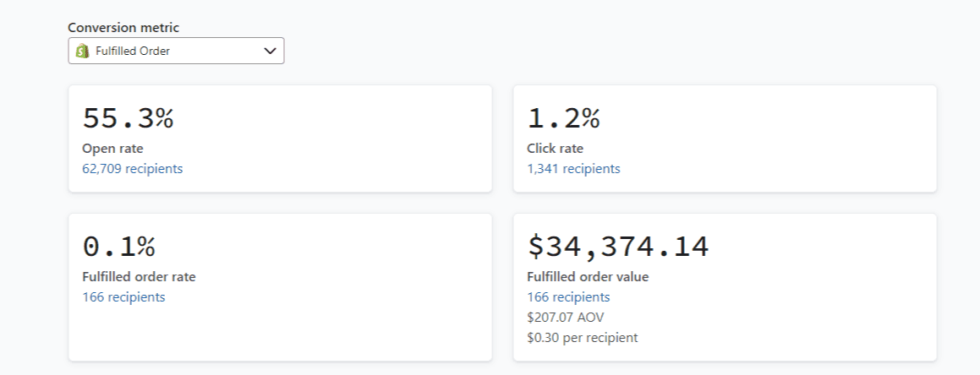Click the Open rate label
Image resolution: width=980 pixels, height=375 pixels.
tap(107, 149)
